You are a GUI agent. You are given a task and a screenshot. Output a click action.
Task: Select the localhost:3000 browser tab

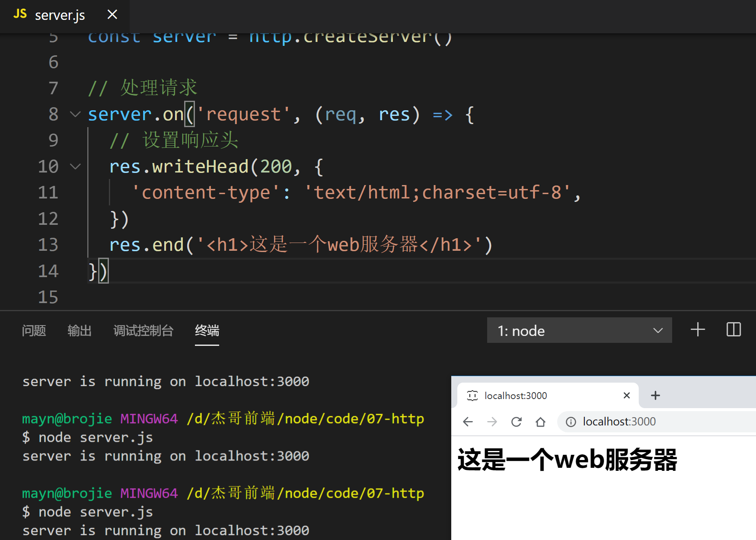548,395
